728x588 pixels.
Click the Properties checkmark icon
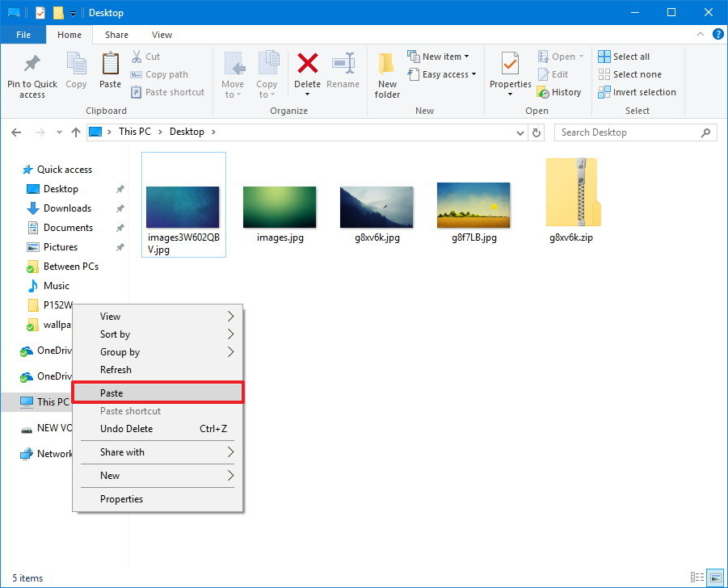click(511, 64)
